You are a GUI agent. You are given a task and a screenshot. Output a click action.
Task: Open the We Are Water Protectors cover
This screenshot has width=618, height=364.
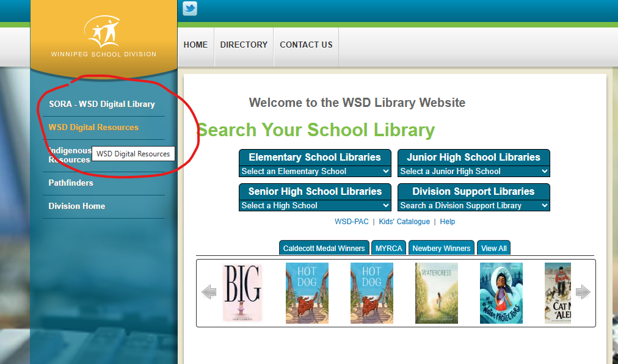coord(501,293)
